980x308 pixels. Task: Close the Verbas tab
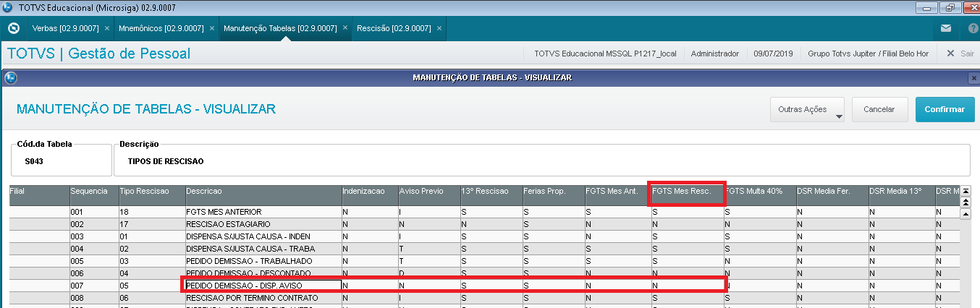107,29
